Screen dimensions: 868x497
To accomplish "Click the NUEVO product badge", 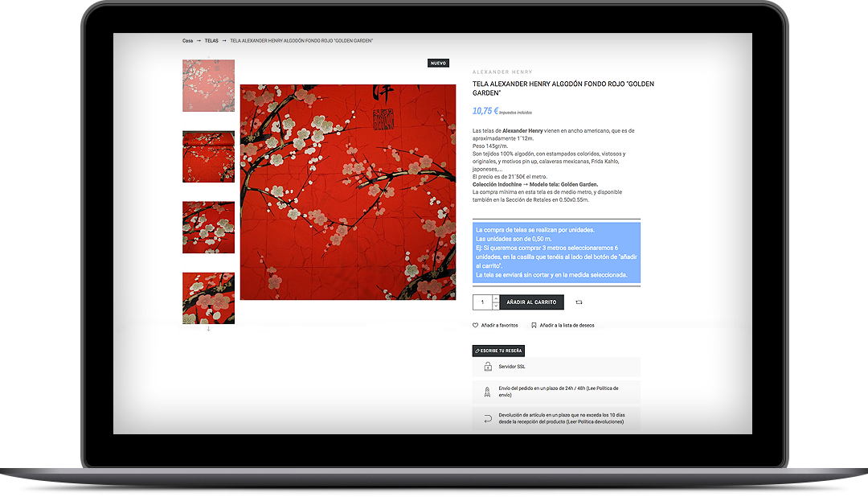I will [x=439, y=64].
